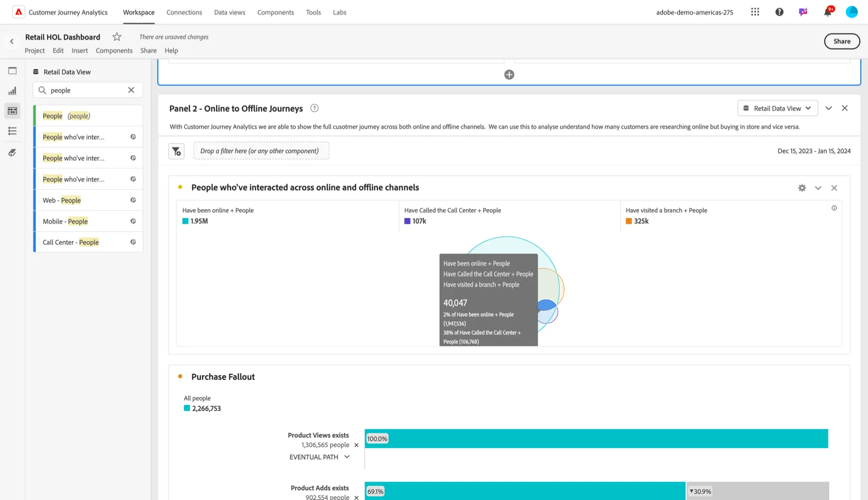
Task: Close the Venn visualization
Action: (x=834, y=188)
